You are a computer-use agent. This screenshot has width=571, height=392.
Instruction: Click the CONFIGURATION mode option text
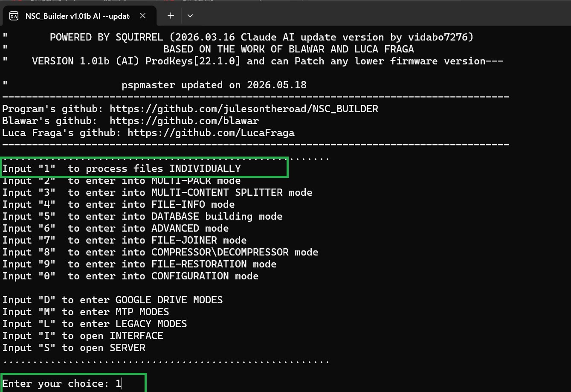(130, 276)
